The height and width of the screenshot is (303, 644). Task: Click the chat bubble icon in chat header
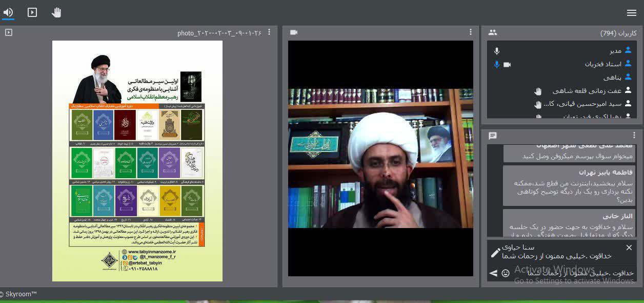[493, 136]
